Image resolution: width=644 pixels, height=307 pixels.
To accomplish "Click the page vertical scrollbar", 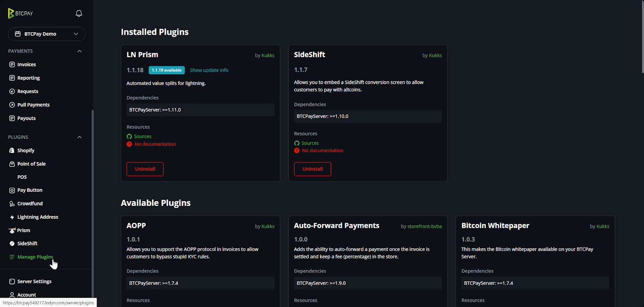I will click(x=642, y=37).
